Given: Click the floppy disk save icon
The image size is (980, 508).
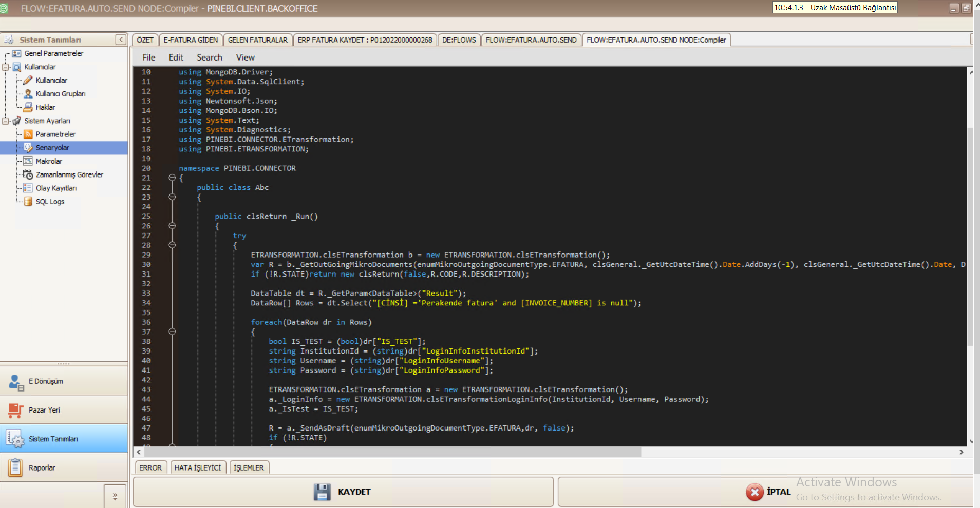Looking at the screenshot, I should tap(322, 492).
